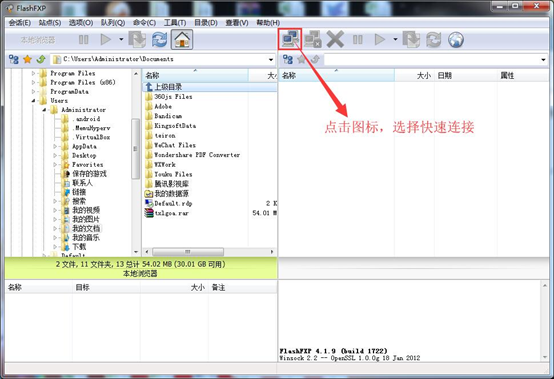Click the Quick Connect computer icon
This screenshot has height=379, width=554.
(290, 39)
